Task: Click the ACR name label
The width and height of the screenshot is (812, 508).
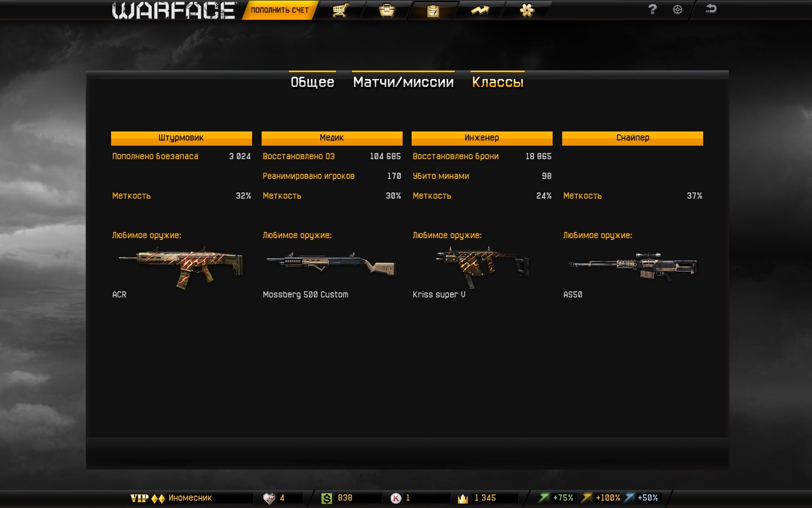Action: (119, 295)
